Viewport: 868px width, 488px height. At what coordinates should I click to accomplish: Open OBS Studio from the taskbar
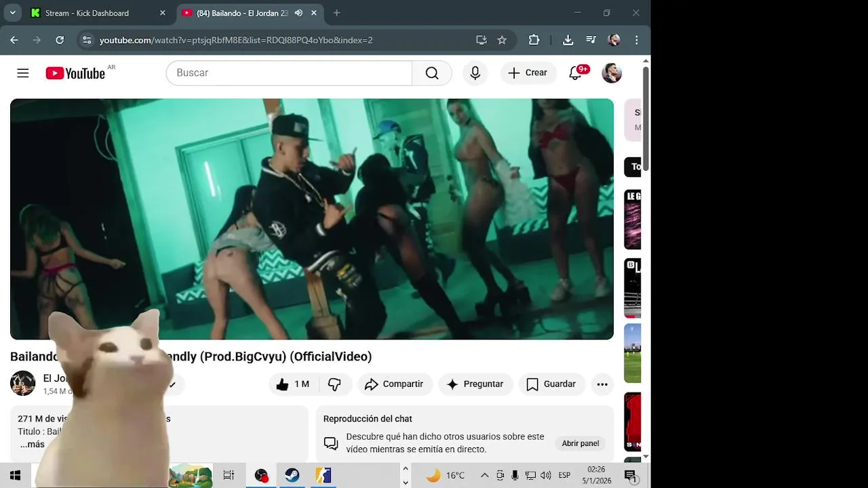pos(261,475)
